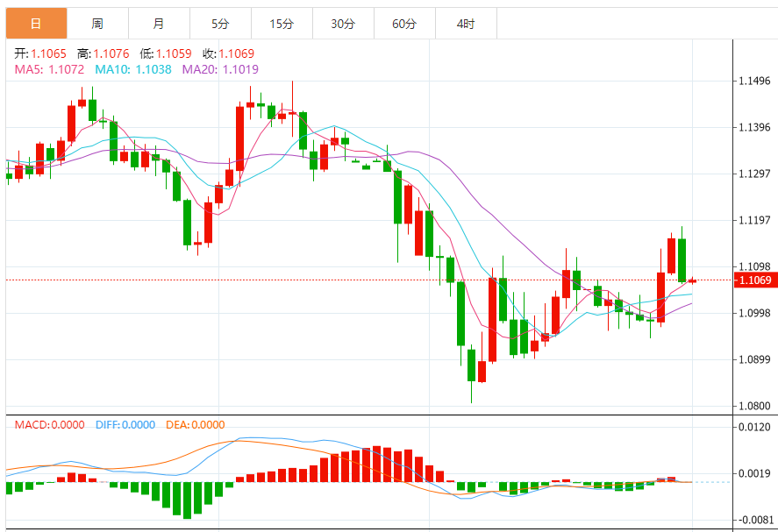This screenshot has width=778, height=532.
Task: Switch to the 4时 chart tab
Action: tap(466, 24)
